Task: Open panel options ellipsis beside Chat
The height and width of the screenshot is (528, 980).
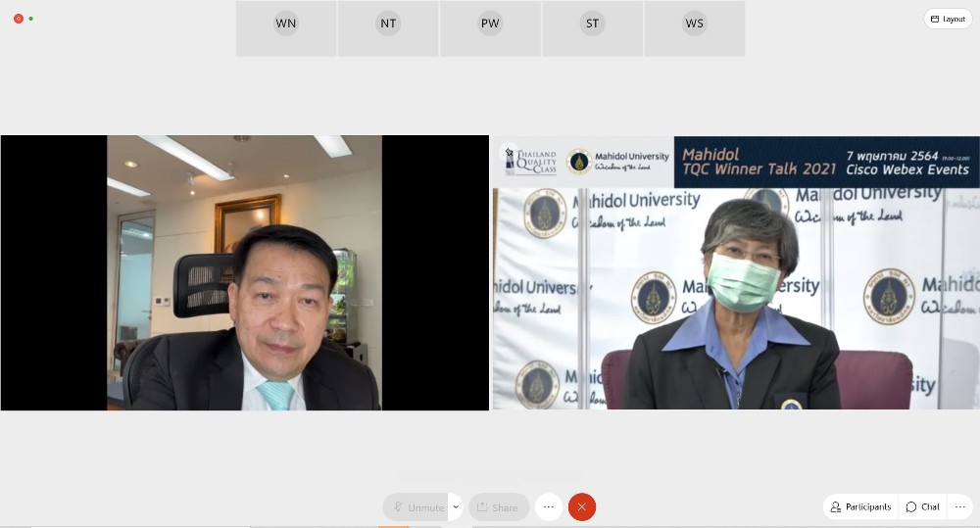Action: [959, 506]
